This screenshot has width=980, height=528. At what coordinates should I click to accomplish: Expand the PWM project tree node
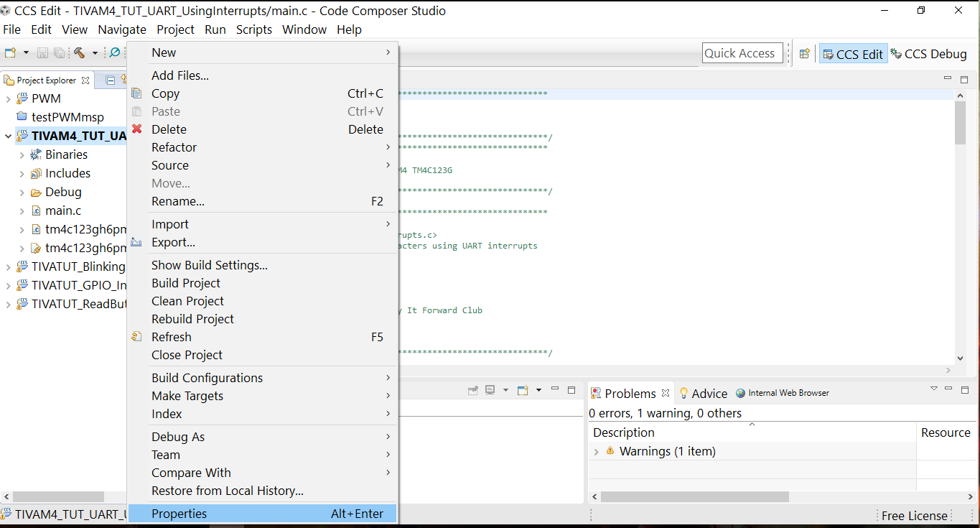8,98
